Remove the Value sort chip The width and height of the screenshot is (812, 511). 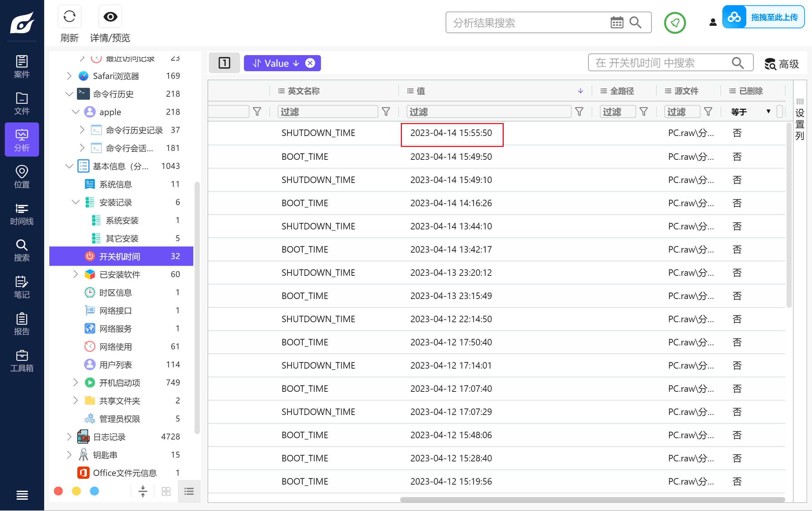(x=310, y=63)
